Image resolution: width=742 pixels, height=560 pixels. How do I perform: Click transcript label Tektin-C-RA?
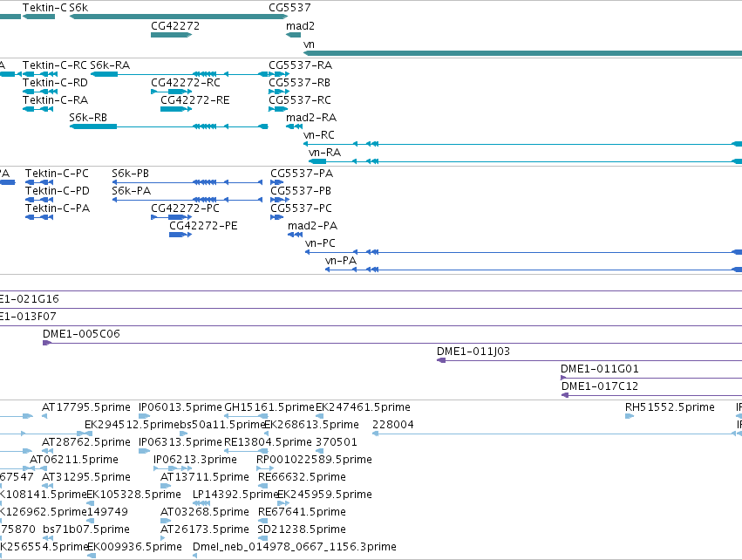click(x=55, y=100)
